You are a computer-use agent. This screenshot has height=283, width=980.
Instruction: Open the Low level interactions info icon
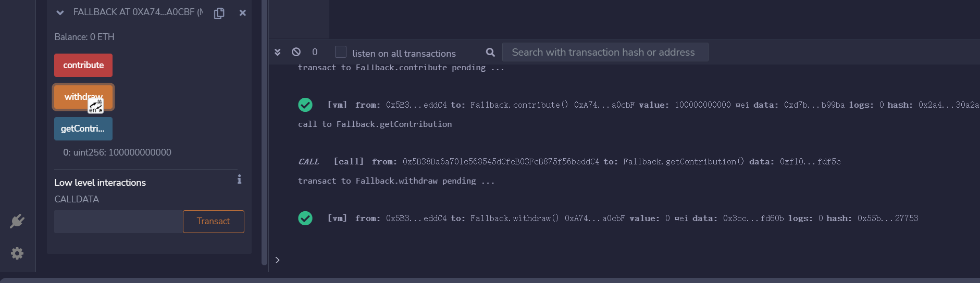239,179
